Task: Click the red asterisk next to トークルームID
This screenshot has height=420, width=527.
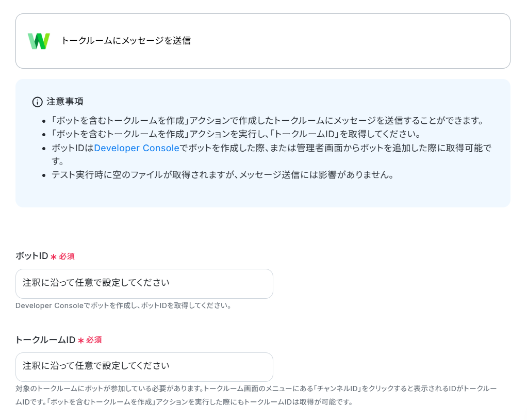Action: (x=80, y=341)
